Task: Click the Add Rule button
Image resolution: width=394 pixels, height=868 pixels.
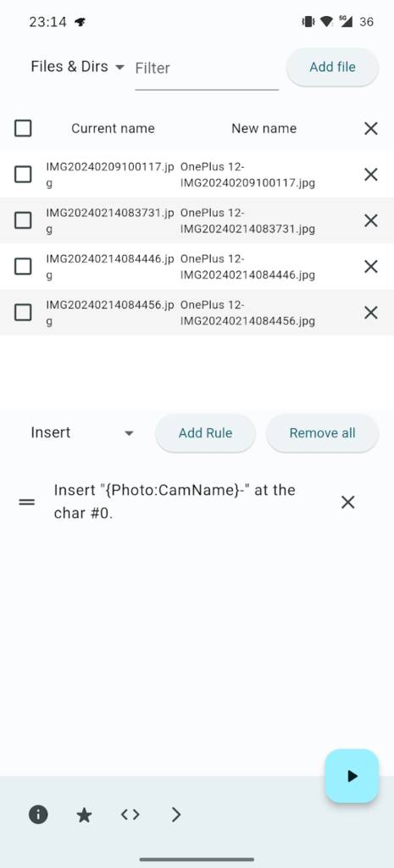Action: 205,433
